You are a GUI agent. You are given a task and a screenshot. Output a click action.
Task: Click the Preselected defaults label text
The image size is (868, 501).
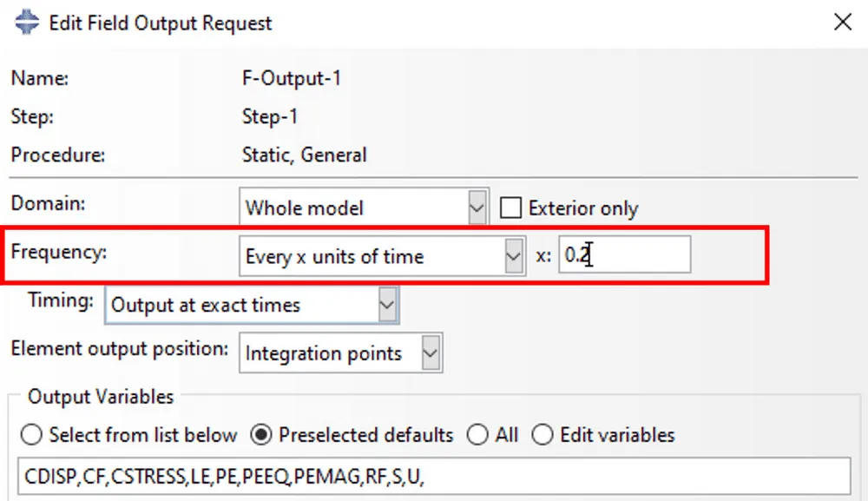[x=365, y=435]
